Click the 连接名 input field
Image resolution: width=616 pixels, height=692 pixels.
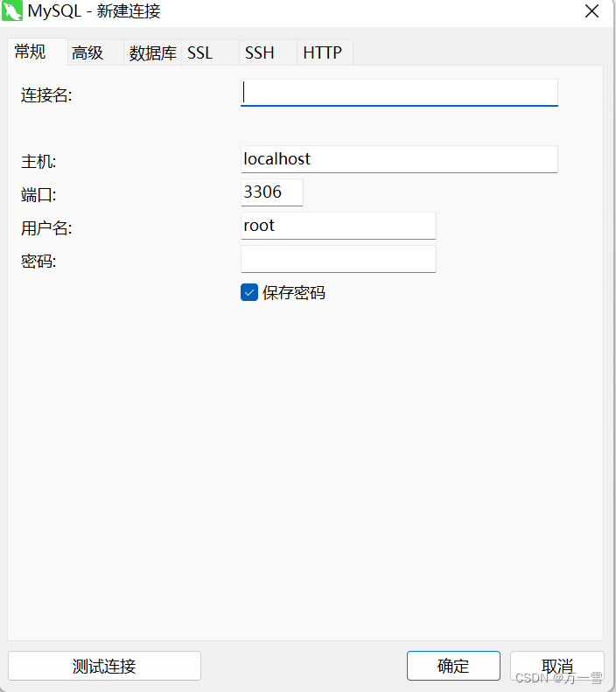click(399, 93)
